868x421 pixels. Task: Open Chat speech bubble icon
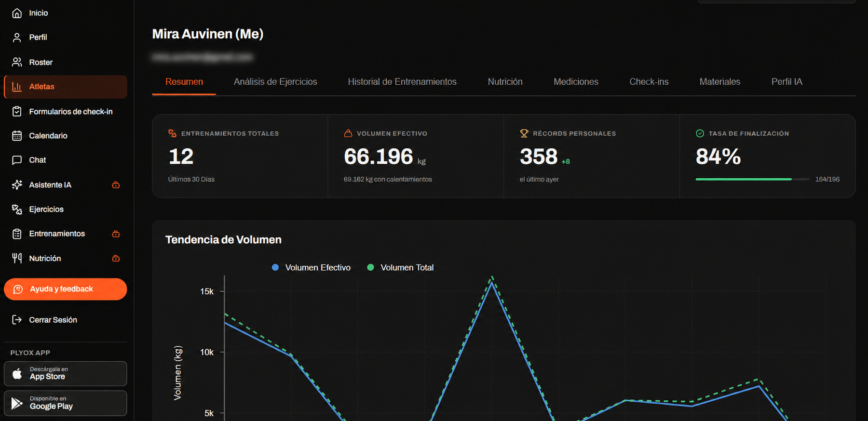(x=17, y=160)
